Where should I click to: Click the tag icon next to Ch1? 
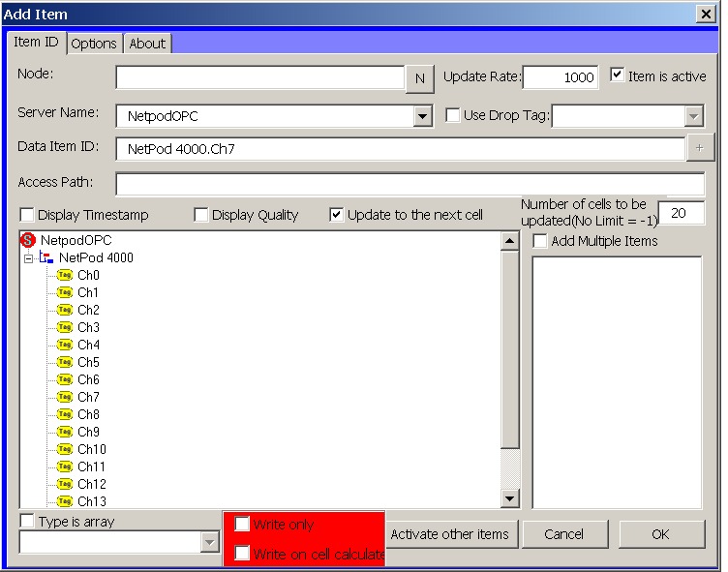click(65, 292)
